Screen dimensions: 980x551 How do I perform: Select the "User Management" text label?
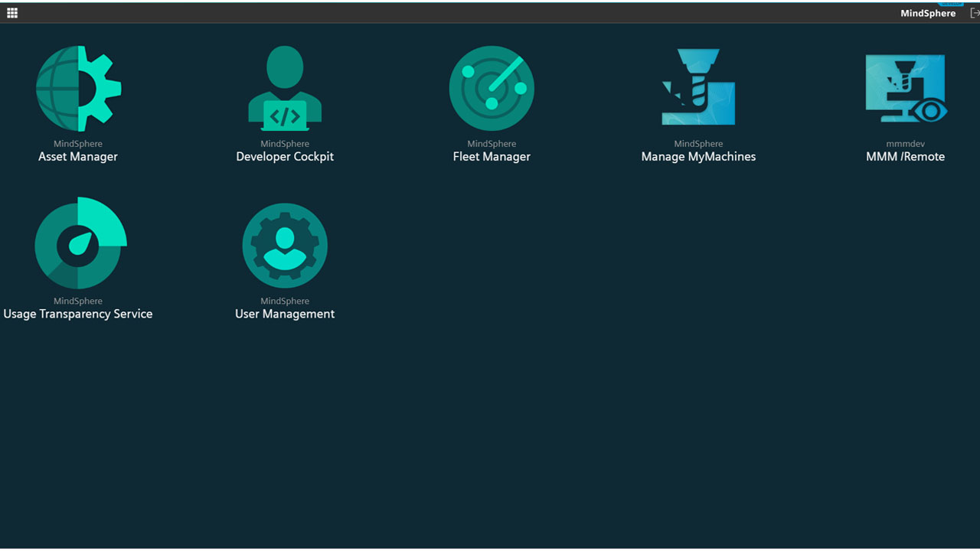[285, 314]
